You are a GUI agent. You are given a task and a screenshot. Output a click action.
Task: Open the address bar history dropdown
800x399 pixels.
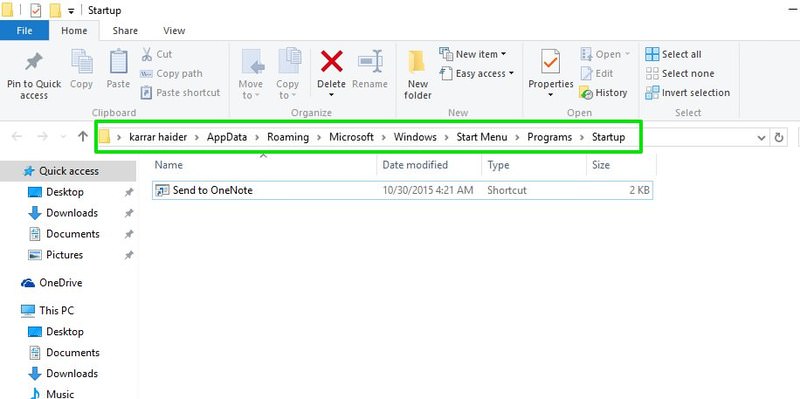pyautogui.click(x=761, y=138)
